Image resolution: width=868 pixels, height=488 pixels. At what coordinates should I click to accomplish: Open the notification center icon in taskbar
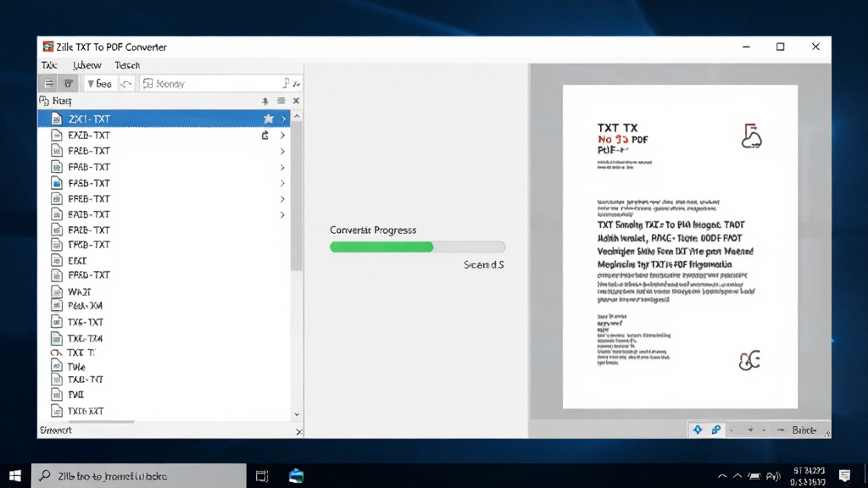coord(845,476)
